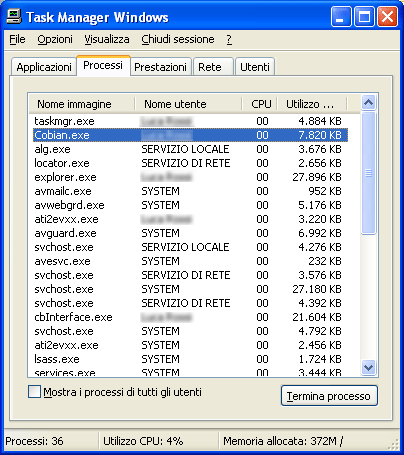404x455 pixels.
Task: Open the Visualizza menu
Action: tap(107, 39)
